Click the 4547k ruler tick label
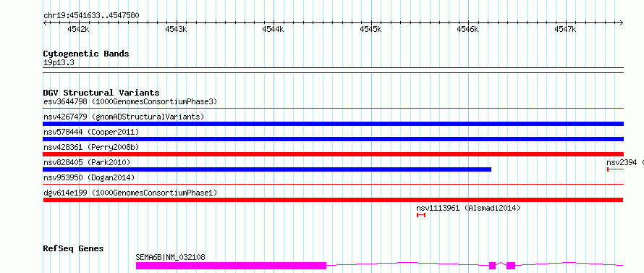 click(565, 29)
